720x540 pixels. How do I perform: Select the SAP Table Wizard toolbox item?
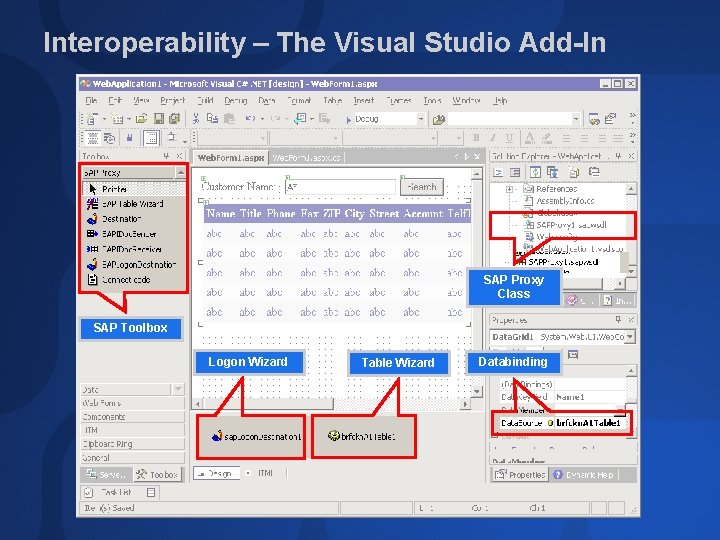tap(134, 204)
